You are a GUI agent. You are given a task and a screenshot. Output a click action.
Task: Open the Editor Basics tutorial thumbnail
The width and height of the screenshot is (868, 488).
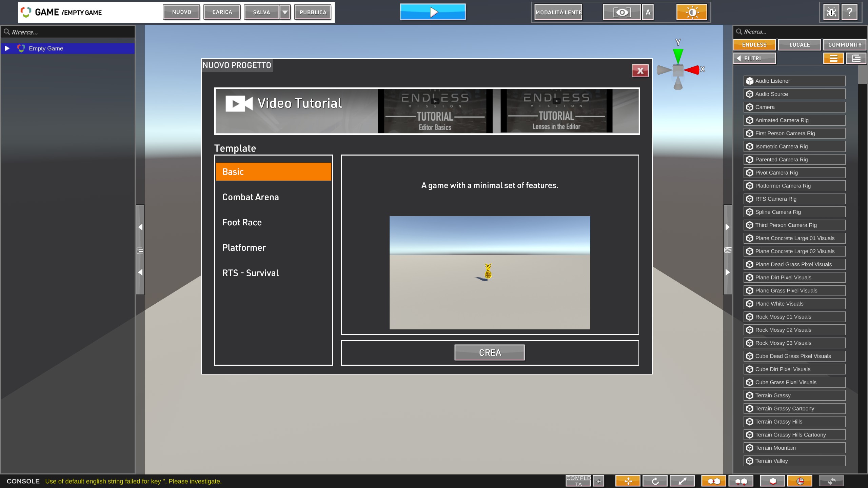click(435, 111)
